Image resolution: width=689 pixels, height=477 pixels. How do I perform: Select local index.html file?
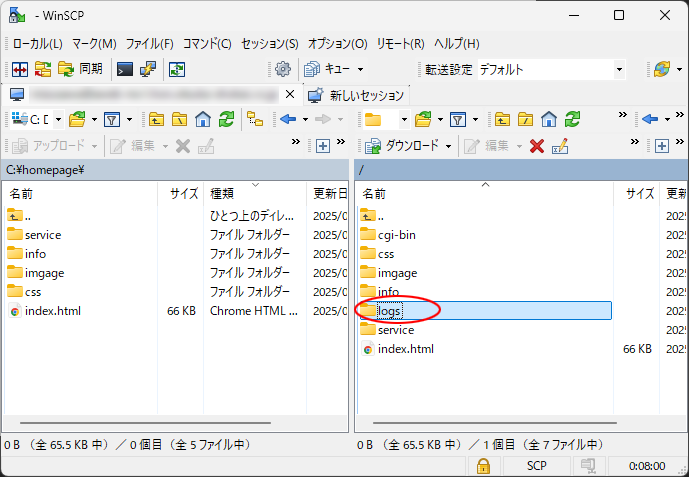(52, 311)
